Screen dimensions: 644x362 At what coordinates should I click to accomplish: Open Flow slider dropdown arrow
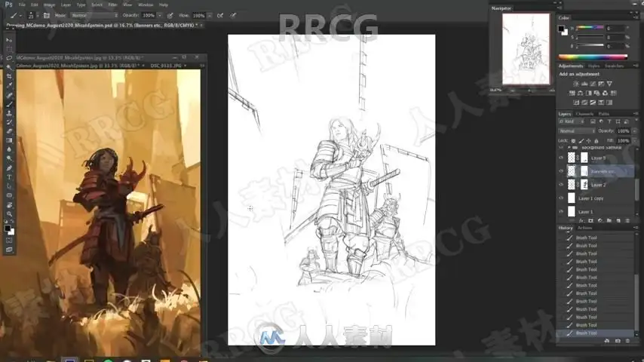click(x=210, y=16)
